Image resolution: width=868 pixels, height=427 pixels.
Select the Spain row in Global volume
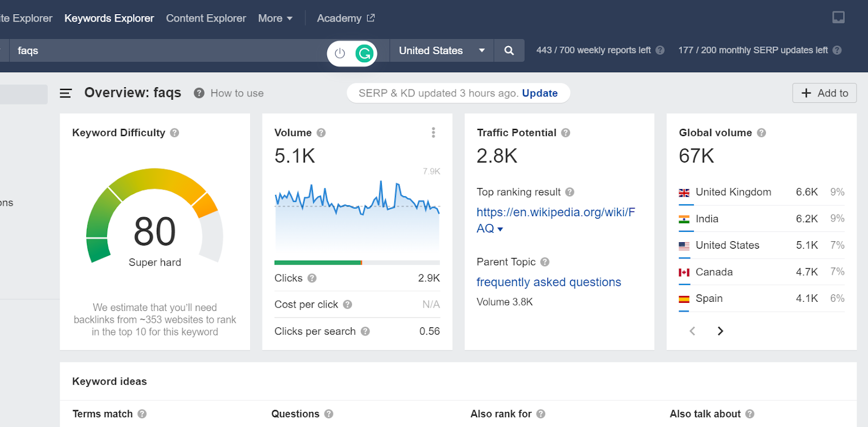[x=762, y=299]
